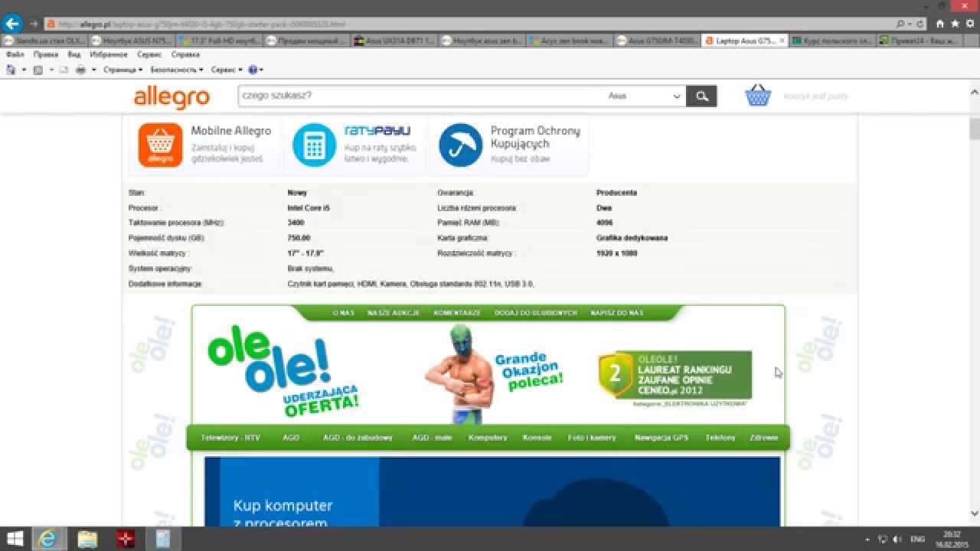
Task: Click the allegro logo
Action: tap(171, 97)
